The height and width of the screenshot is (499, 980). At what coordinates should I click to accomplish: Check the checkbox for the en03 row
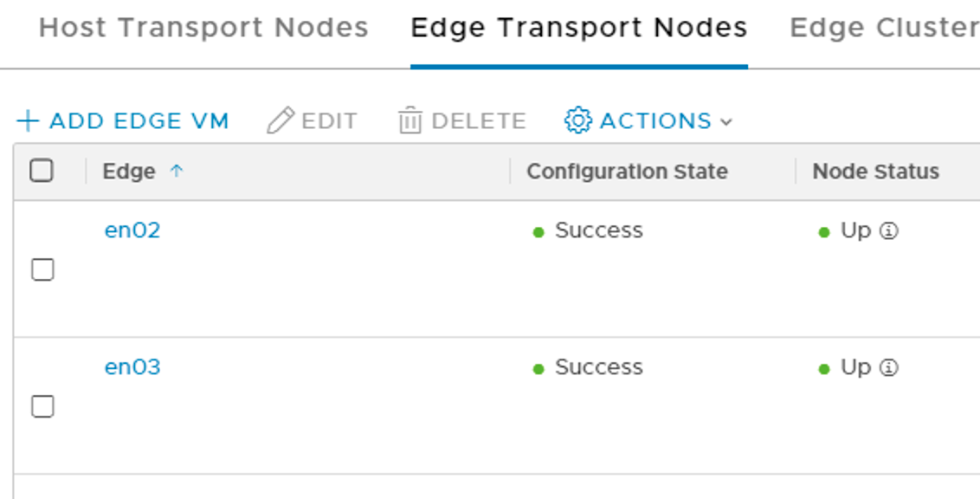pos(42,406)
